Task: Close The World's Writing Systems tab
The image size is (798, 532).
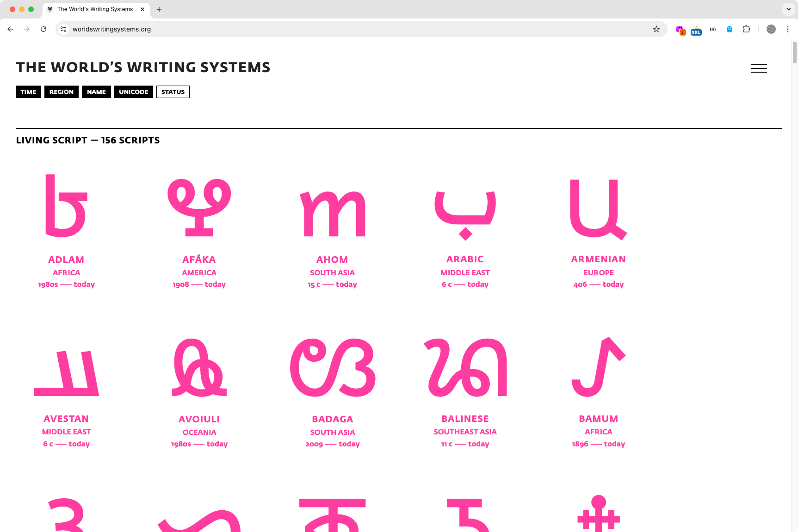Action: coord(142,9)
